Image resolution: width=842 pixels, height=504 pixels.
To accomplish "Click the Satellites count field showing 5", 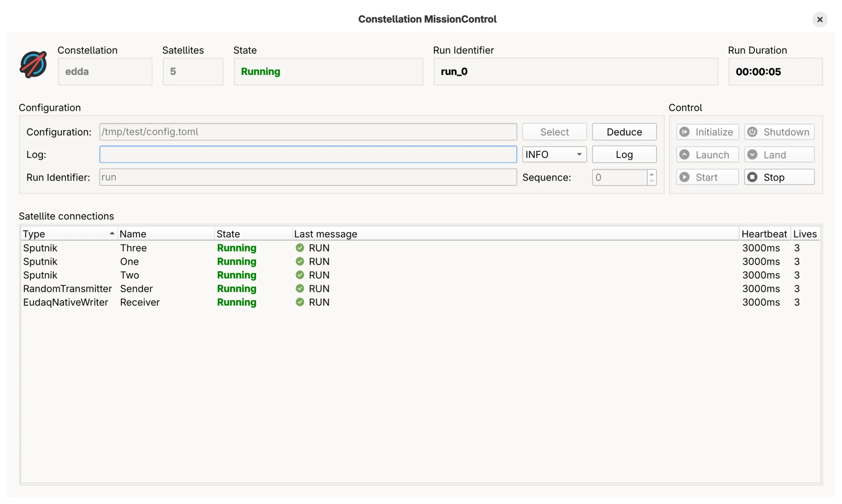I will [x=193, y=71].
